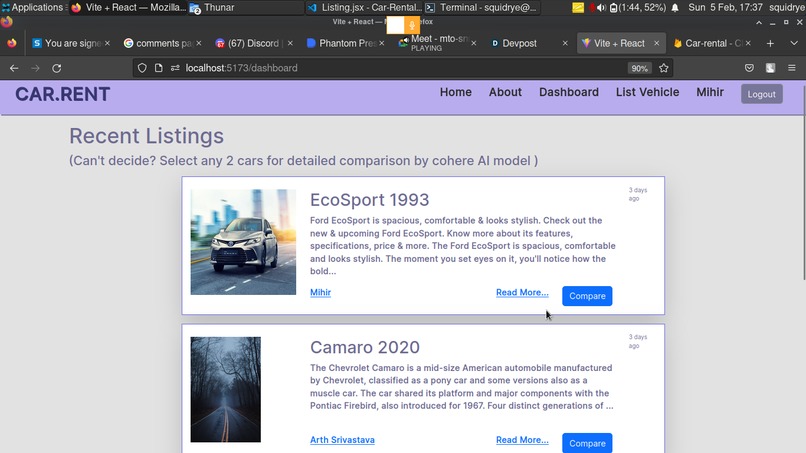The image size is (806, 453).
Task: Click the browser forward arrow
Action: pyautogui.click(x=35, y=68)
